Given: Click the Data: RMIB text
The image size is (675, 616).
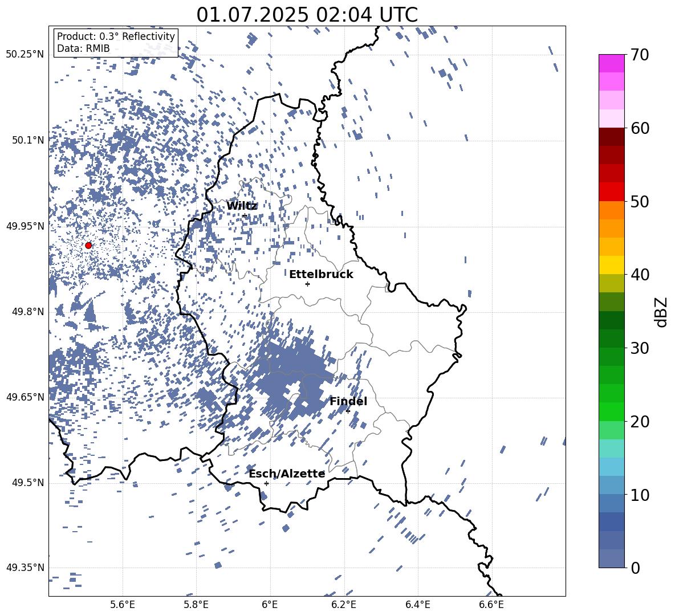Looking at the screenshot, I should [83, 48].
